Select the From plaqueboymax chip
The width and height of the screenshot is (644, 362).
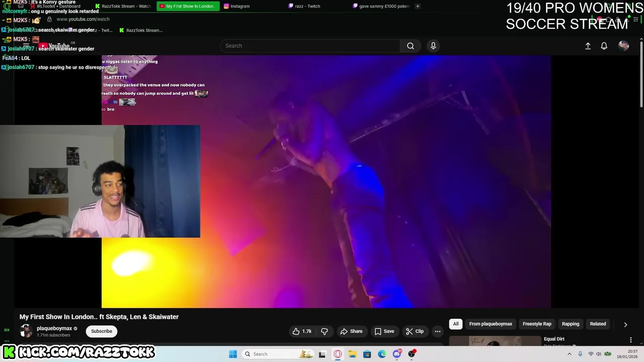pyautogui.click(x=491, y=324)
